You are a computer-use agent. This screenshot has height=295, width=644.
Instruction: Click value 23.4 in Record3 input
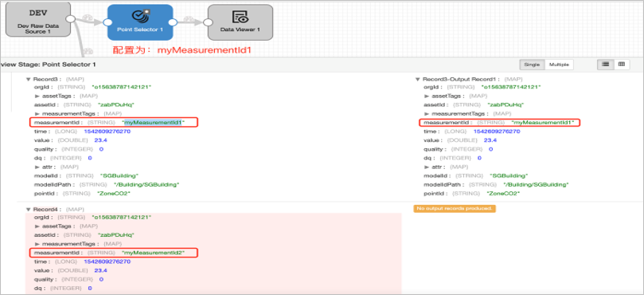click(100, 140)
